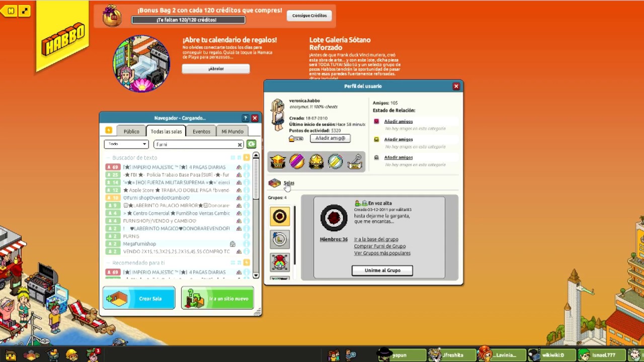
Task: Open the info icon of the Apple Store row
Action: [x=247, y=190]
